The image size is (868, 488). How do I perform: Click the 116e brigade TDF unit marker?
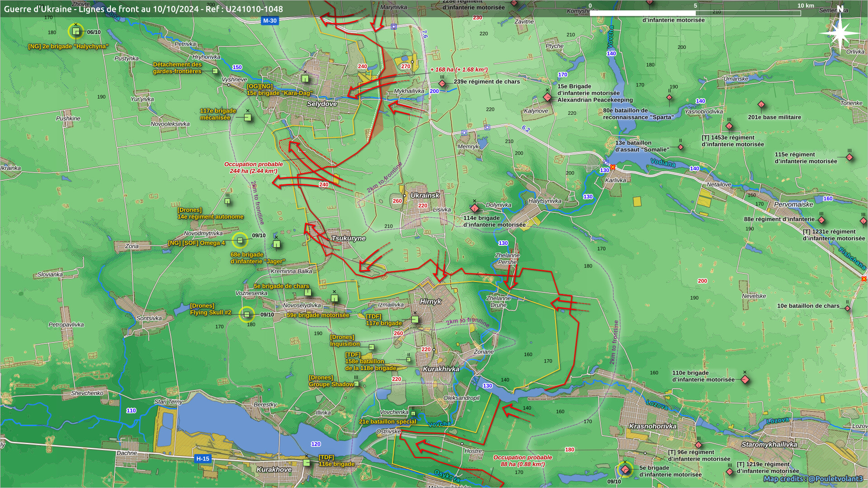point(307,462)
